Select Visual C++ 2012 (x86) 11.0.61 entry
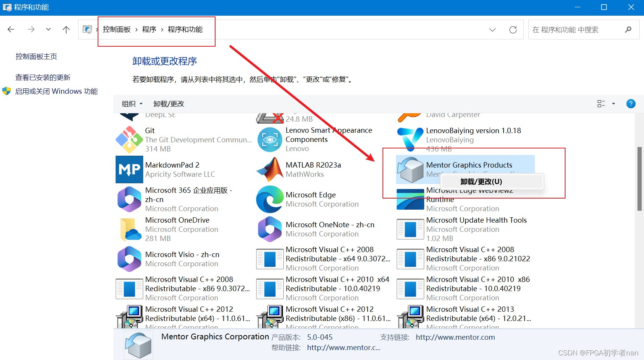The height and width of the screenshot is (360, 644). pos(338,314)
